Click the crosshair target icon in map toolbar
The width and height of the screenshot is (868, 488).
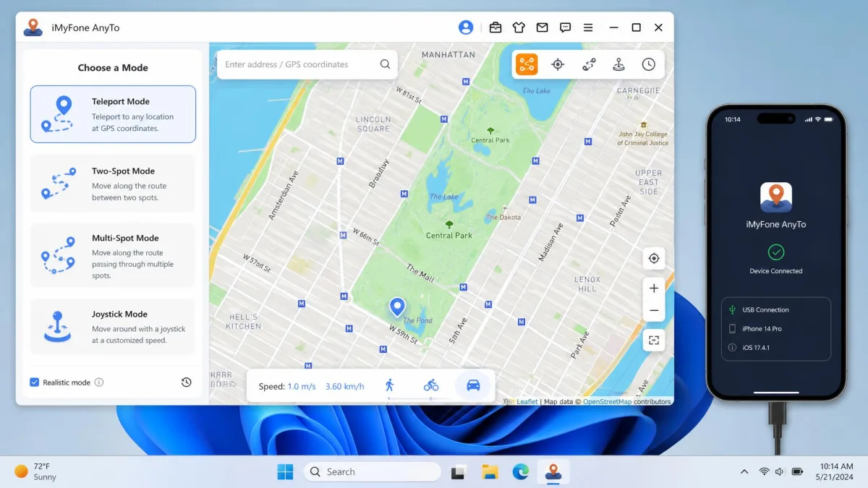coord(558,64)
